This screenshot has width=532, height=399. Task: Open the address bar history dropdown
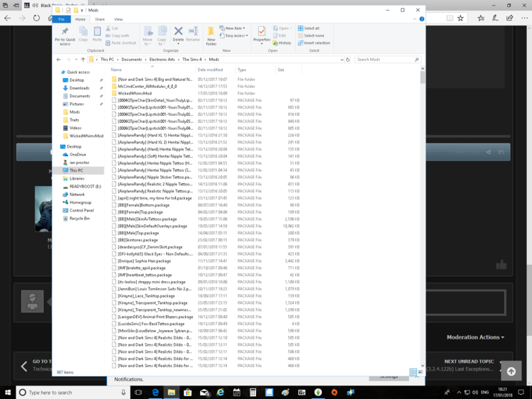point(342,60)
